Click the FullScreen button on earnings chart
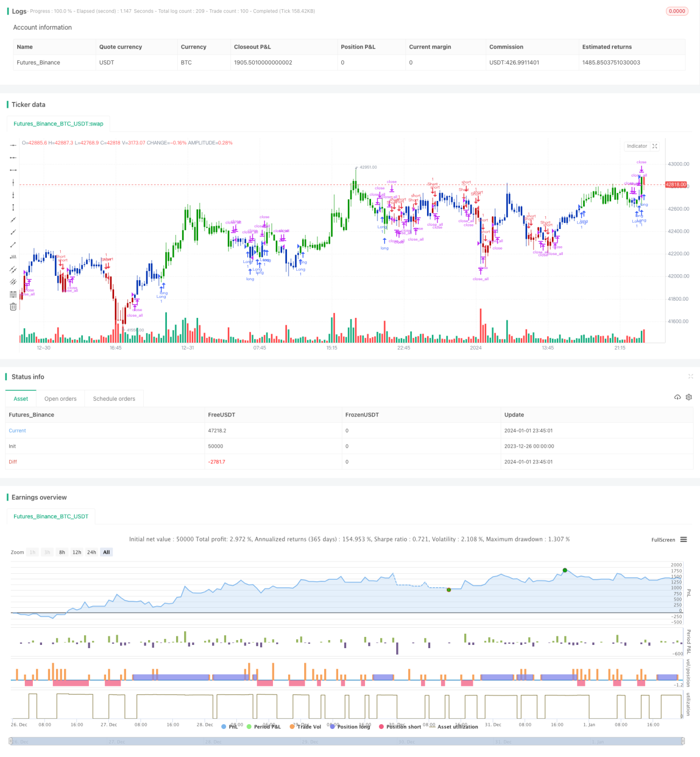The height and width of the screenshot is (757, 700). 663,540
